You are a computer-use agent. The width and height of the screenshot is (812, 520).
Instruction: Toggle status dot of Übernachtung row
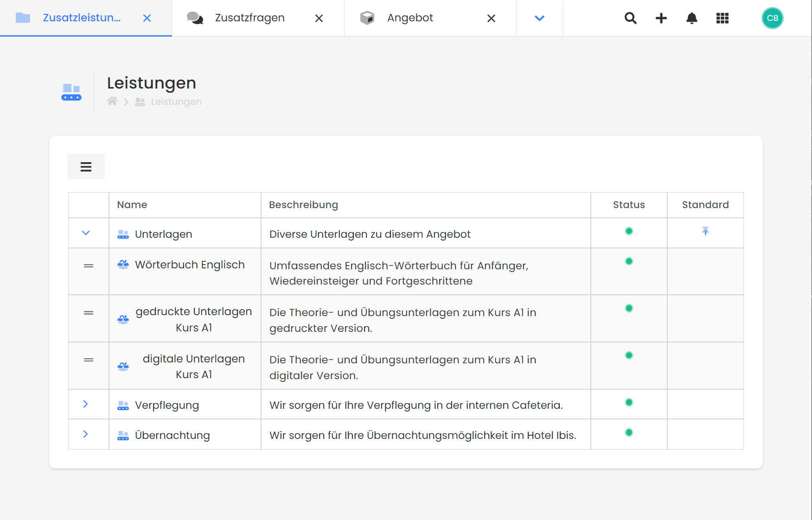(628, 432)
